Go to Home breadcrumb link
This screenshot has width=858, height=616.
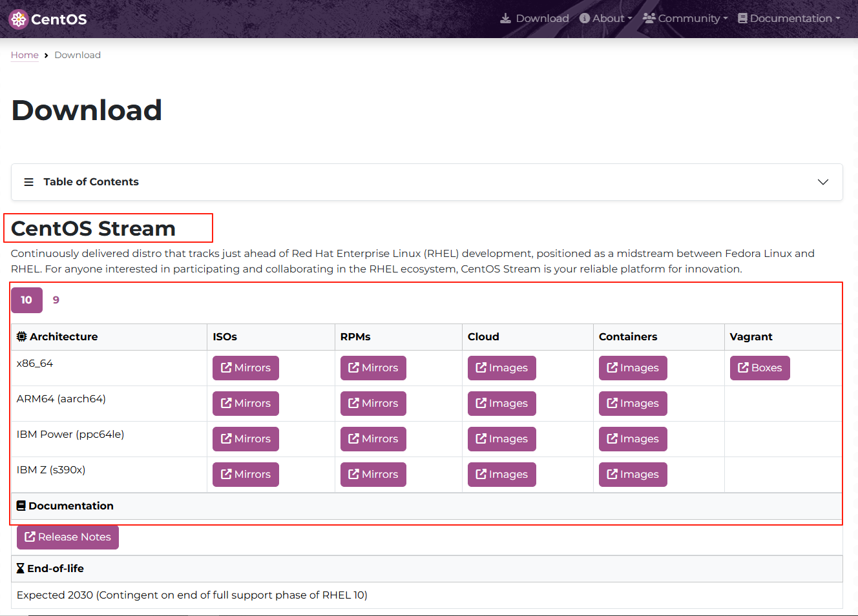[25, 55]
